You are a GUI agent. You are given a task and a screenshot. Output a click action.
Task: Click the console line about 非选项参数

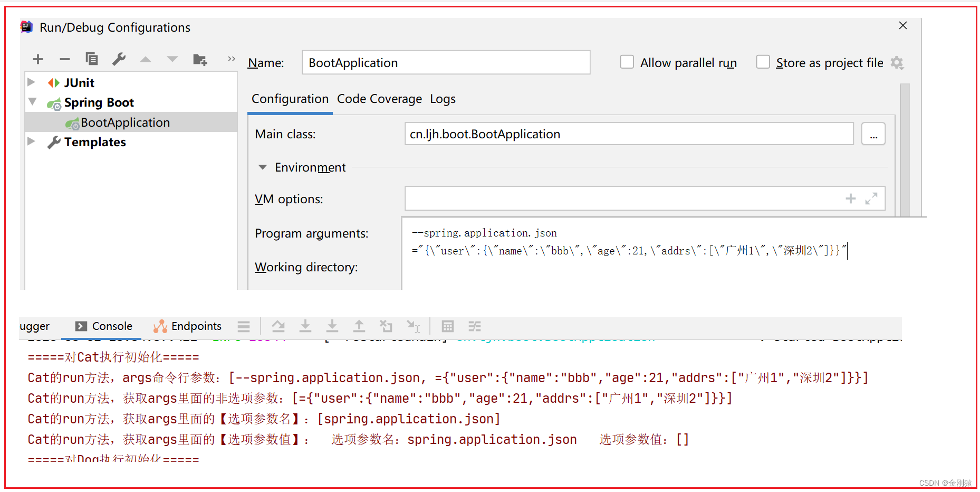click(x=380, y=399)
